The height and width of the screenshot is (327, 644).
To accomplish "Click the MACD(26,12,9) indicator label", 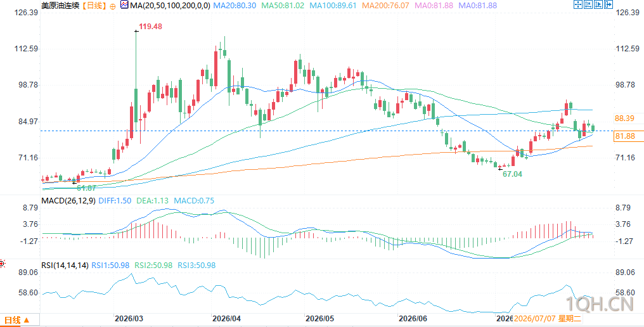I will click(x=67, y=200).
